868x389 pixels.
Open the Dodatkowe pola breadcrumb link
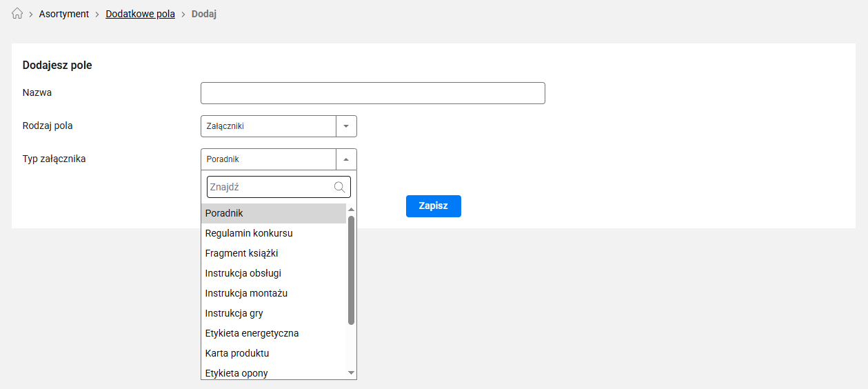pyautogui.click(x=140, y=14)
